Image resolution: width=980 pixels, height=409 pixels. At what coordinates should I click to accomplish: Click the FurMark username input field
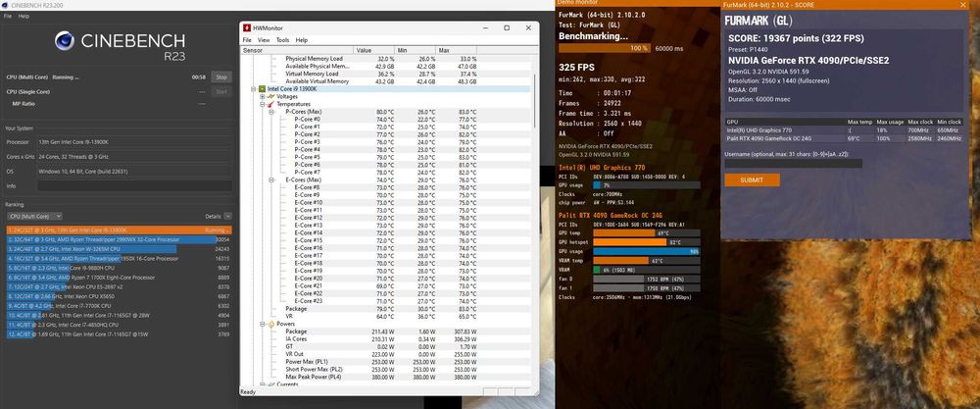793,164
